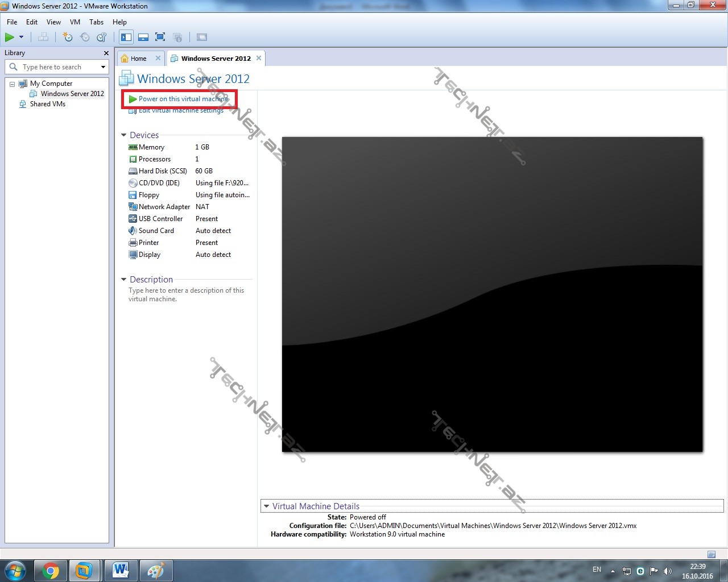This screenshot has height=582, width=728.
Task: Open the VM menu
Action: click(75, 22)
